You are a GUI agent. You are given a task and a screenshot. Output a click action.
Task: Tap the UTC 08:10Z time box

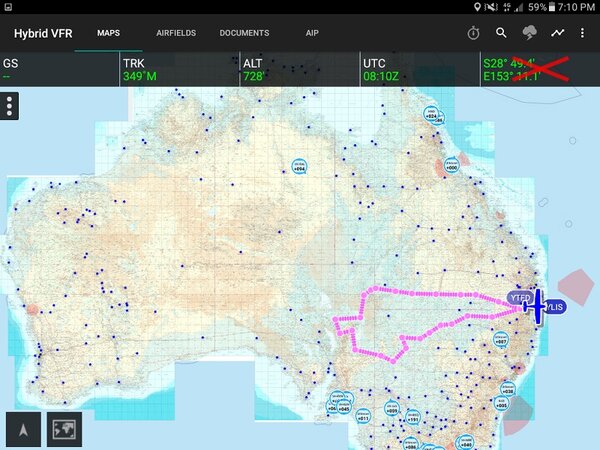coord(420,69)
